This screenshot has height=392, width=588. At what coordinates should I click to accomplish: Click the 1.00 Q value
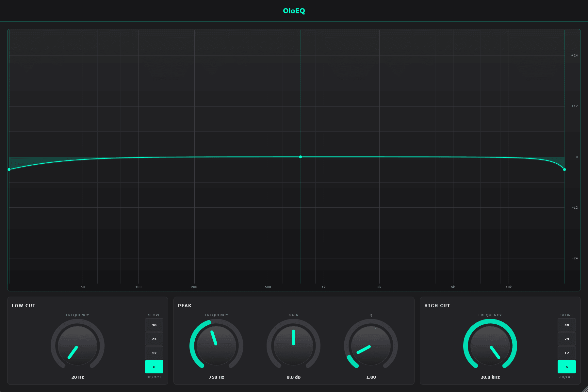(371, 377)
